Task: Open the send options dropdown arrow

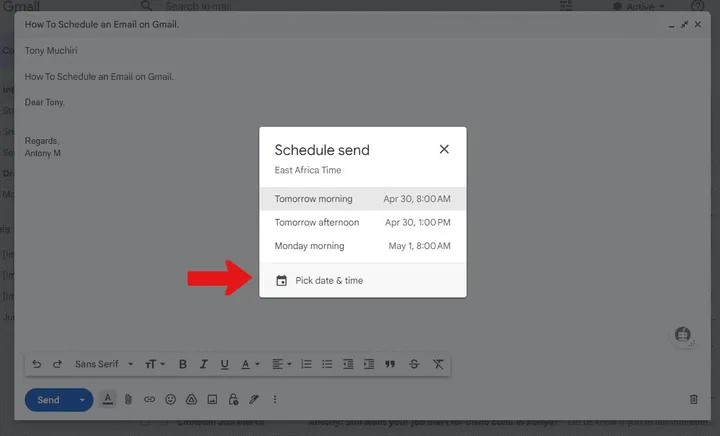Action: 82,400
